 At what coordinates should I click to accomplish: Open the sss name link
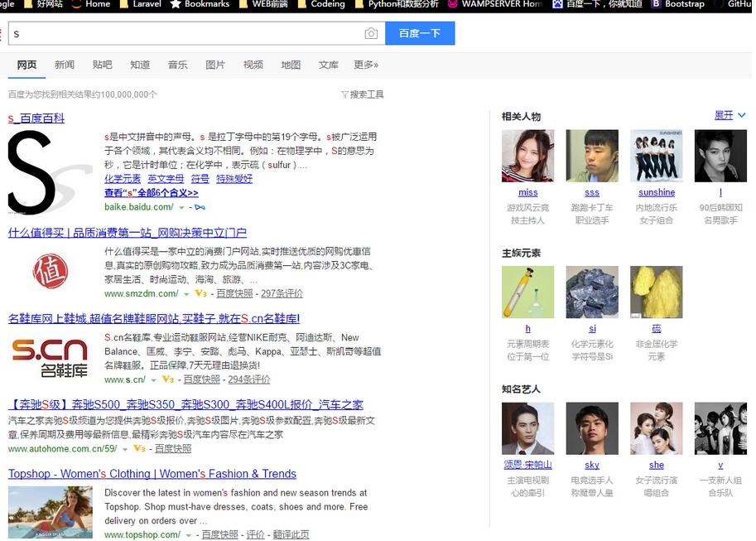(x=592, y=192)
